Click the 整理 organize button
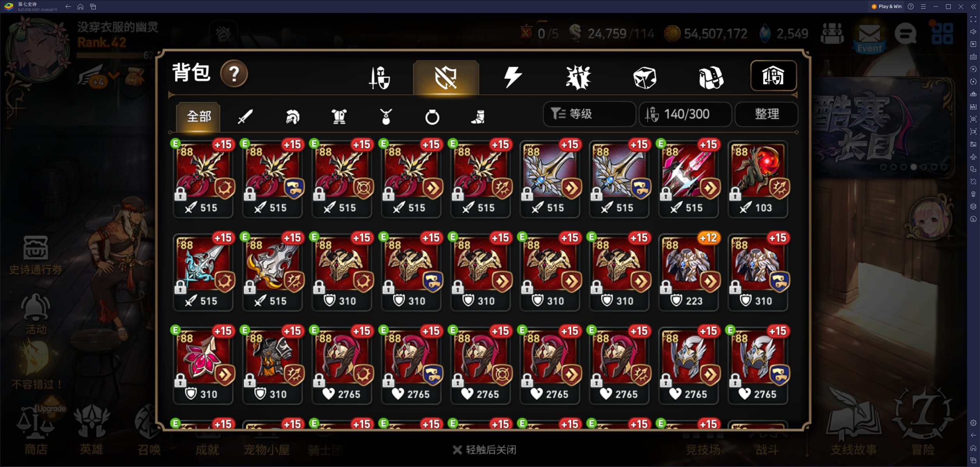The height and width of the screenshot is (467, 980). [x=766, y=114]
